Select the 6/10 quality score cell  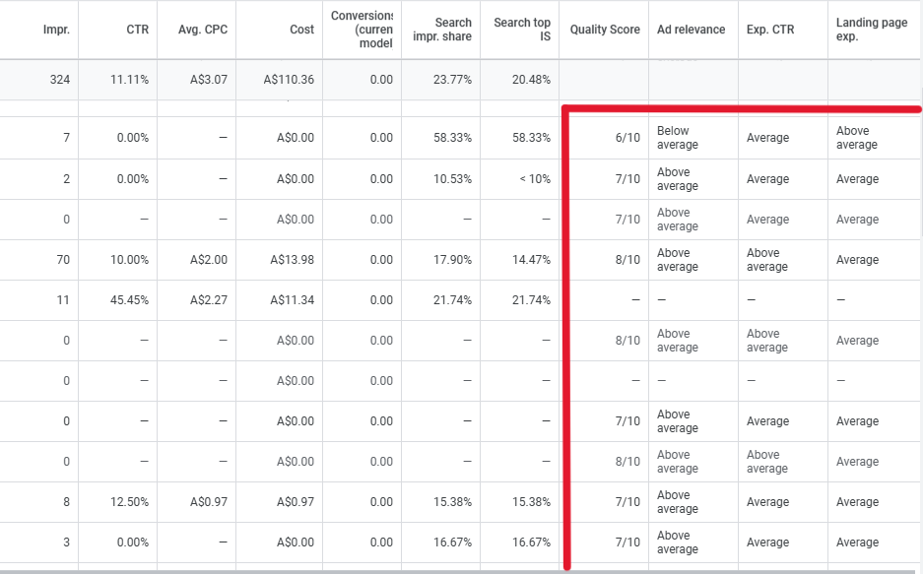point(627,138)
